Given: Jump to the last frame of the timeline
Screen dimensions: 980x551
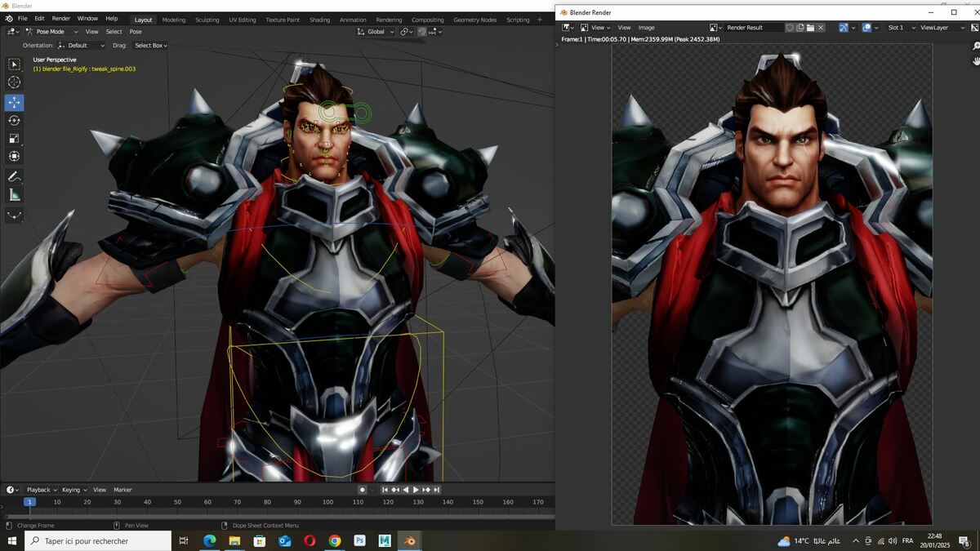Looking at the screenshot, I should pyautogui.click(x=436, y=490).
